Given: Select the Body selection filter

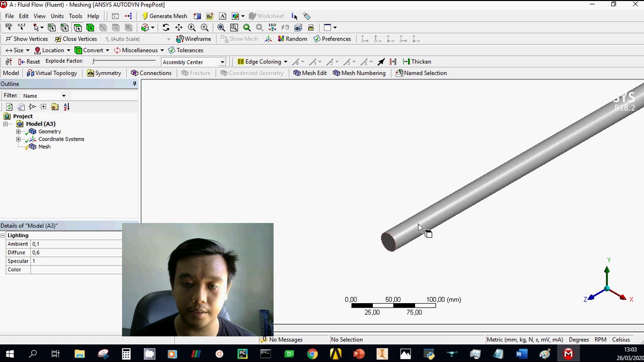Looking at the screenshot, I should 90,28.
